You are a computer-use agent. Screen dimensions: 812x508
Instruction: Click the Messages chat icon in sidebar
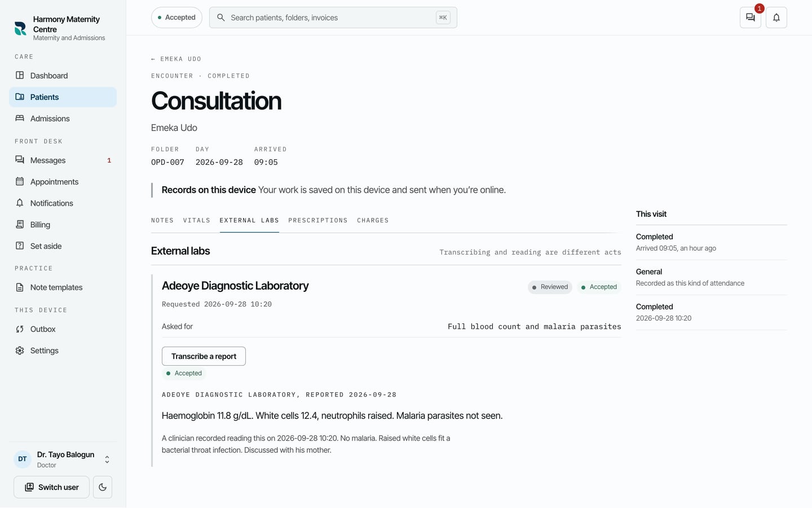click(x=20, y=160)
